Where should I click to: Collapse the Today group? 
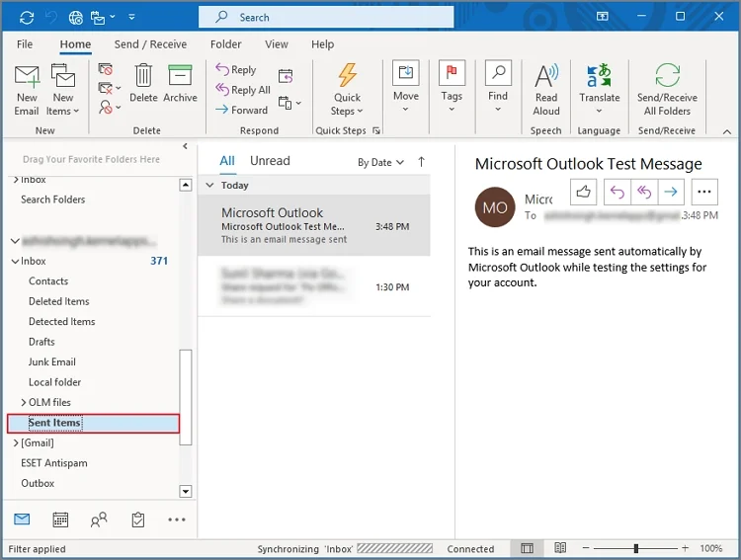(209, 186)
